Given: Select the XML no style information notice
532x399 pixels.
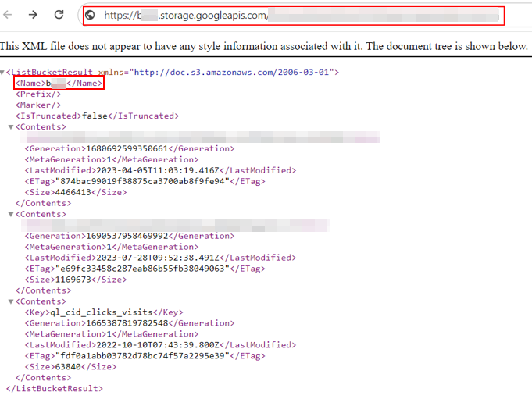Looking at the screenshot, I should click(264, 46).
